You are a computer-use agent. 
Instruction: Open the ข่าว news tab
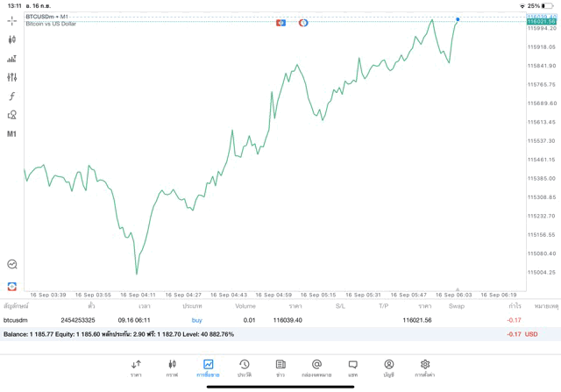pos(280,367)
